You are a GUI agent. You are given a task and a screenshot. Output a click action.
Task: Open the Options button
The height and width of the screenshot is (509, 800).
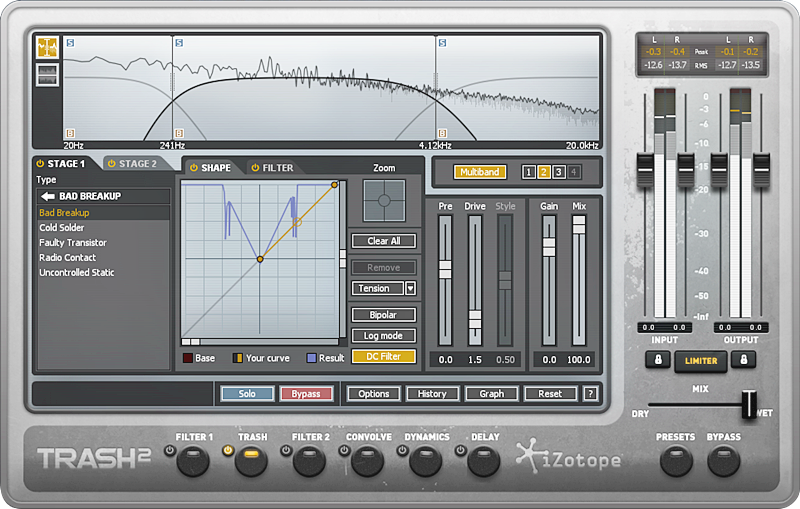(374, 394)
